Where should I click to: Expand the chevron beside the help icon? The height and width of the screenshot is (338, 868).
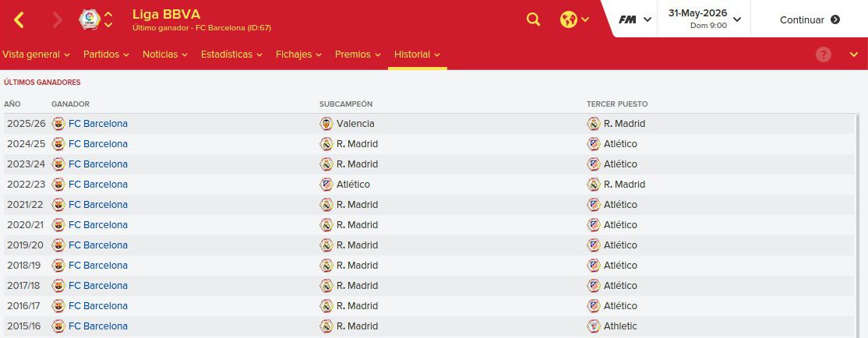tap(853, 55)
